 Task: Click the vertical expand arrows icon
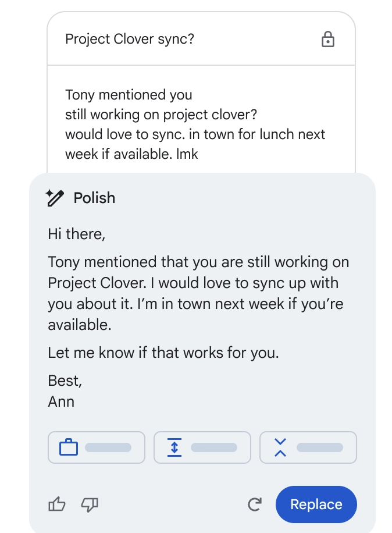[174, 447]
